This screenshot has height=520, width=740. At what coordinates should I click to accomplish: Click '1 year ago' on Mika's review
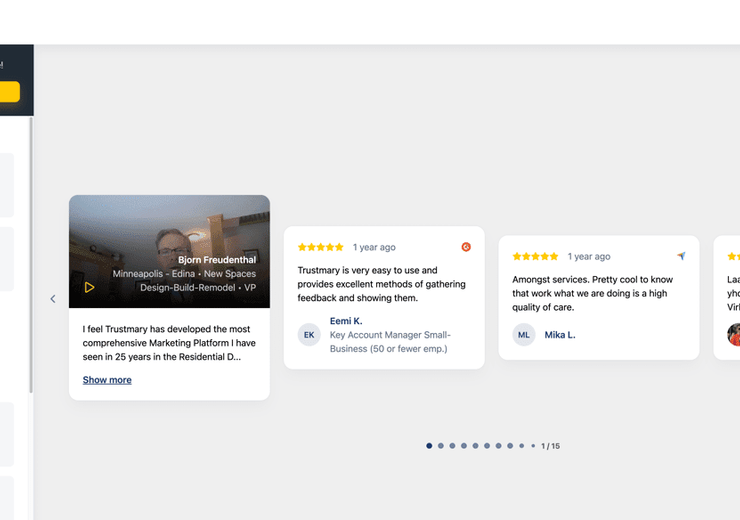pyautogui.click(x=589, y=256)
